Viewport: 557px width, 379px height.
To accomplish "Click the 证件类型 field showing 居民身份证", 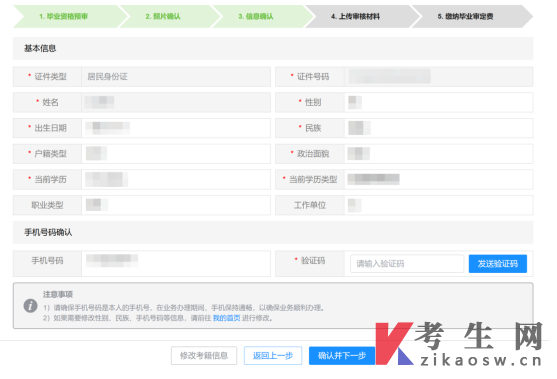I will click(176, 77).
